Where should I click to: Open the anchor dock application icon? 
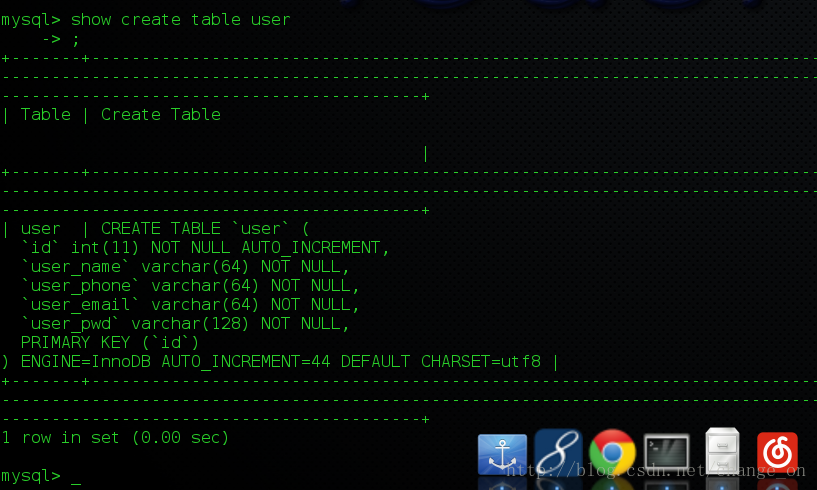pos(502,454)
